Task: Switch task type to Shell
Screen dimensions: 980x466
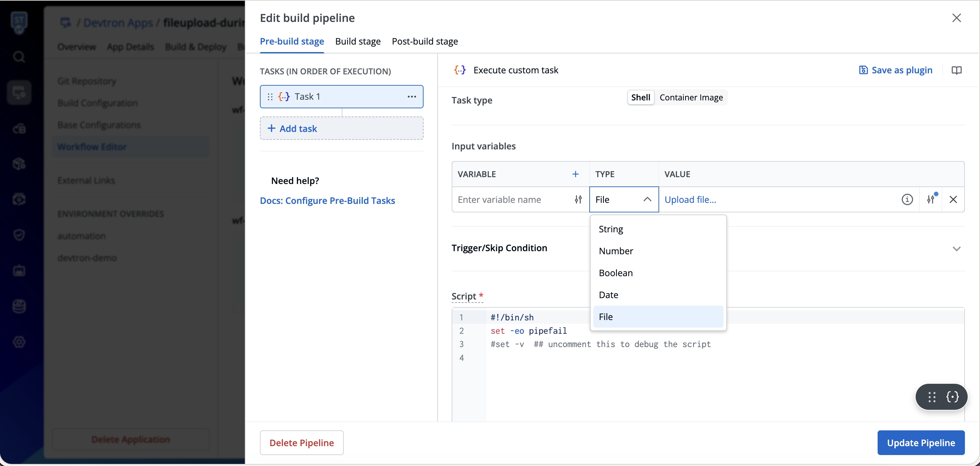Action: point(641,97)
